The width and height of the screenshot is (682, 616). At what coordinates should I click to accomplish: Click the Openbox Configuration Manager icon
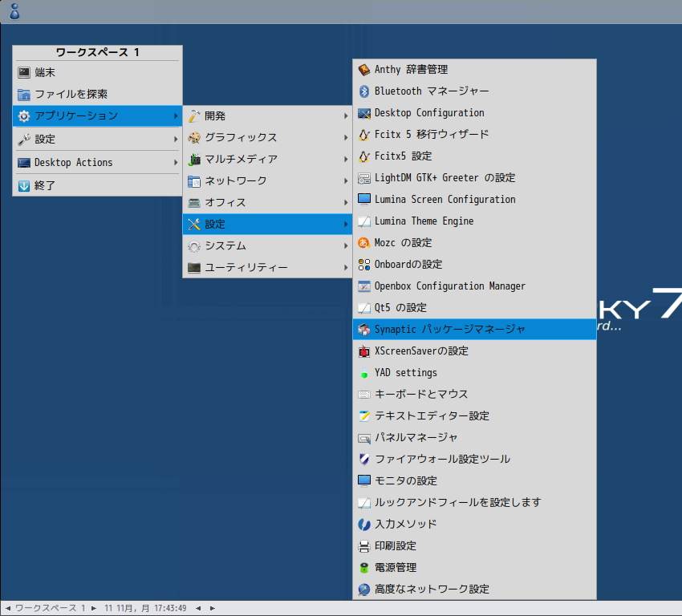pos(364,286)
